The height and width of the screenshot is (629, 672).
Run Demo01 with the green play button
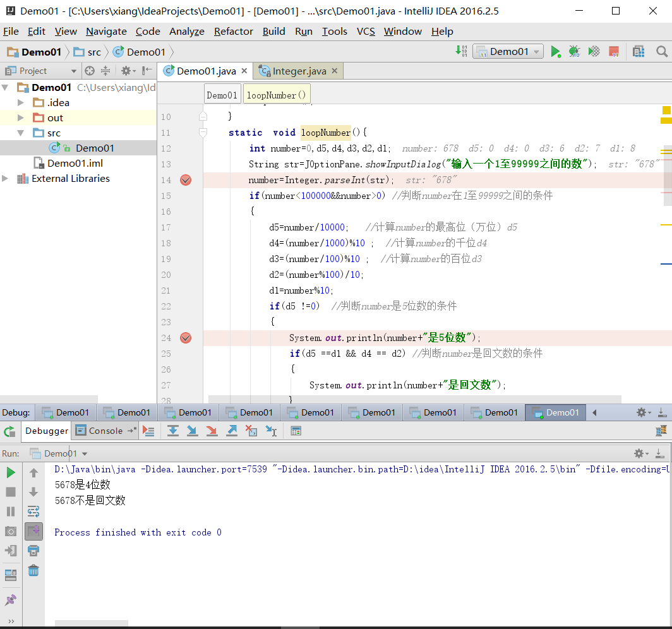click(x=555, y=52)
